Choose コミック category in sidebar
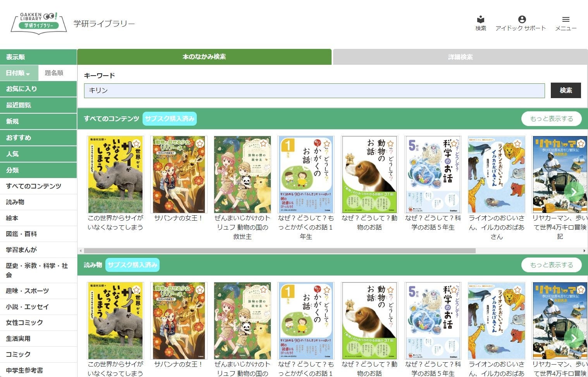 [38, 355]
